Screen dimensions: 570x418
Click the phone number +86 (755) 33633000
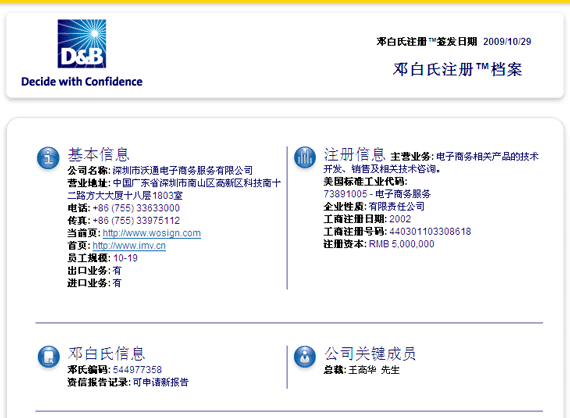tap(136, 208)
